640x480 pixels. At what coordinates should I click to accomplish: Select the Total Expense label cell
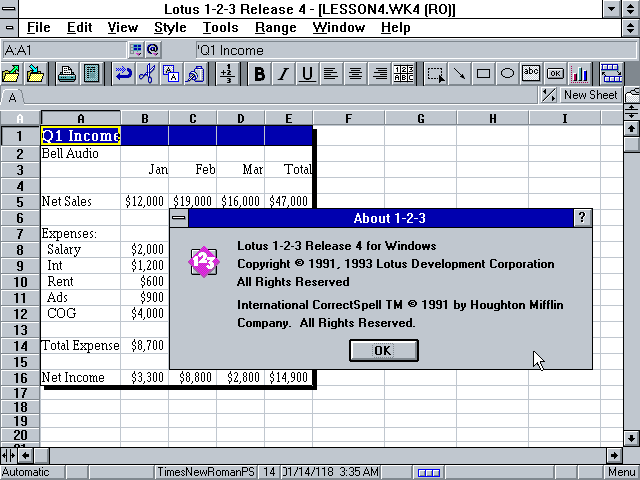[x=80, y=345]
